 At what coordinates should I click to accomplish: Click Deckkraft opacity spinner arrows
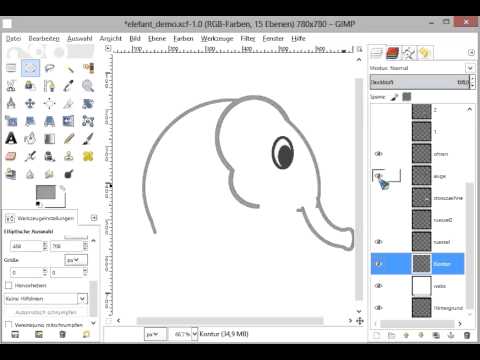472,82
